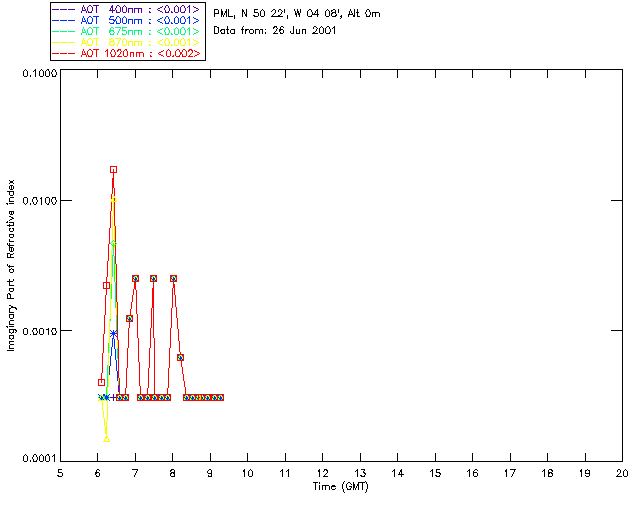The image size is (640, 512).
Task: Click the data marker near 0.0012 before time 7
Action: [x=129, y=318]
